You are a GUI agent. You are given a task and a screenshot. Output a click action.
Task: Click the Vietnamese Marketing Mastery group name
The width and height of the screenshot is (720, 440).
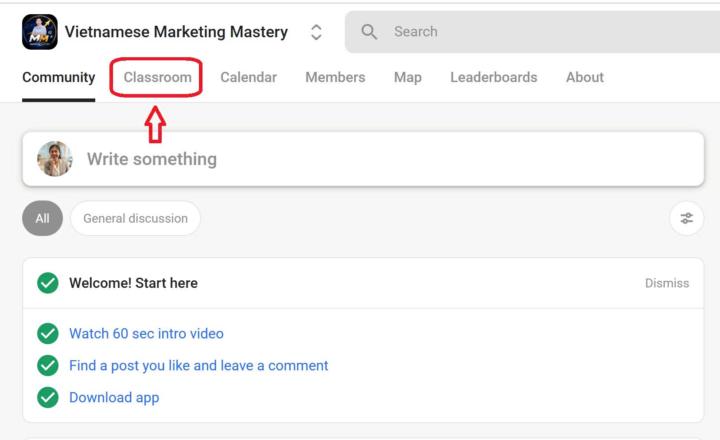pos(176,32)
